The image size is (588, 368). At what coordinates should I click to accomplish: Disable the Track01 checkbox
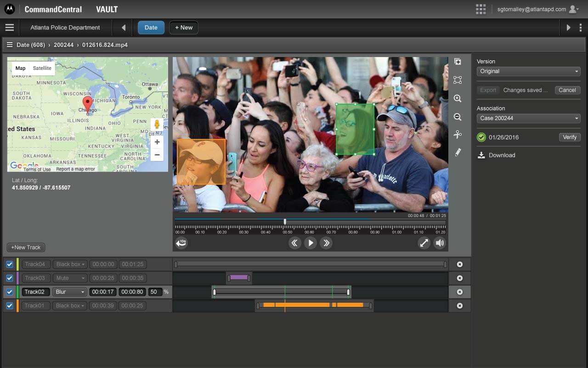[x=10, y=306]
